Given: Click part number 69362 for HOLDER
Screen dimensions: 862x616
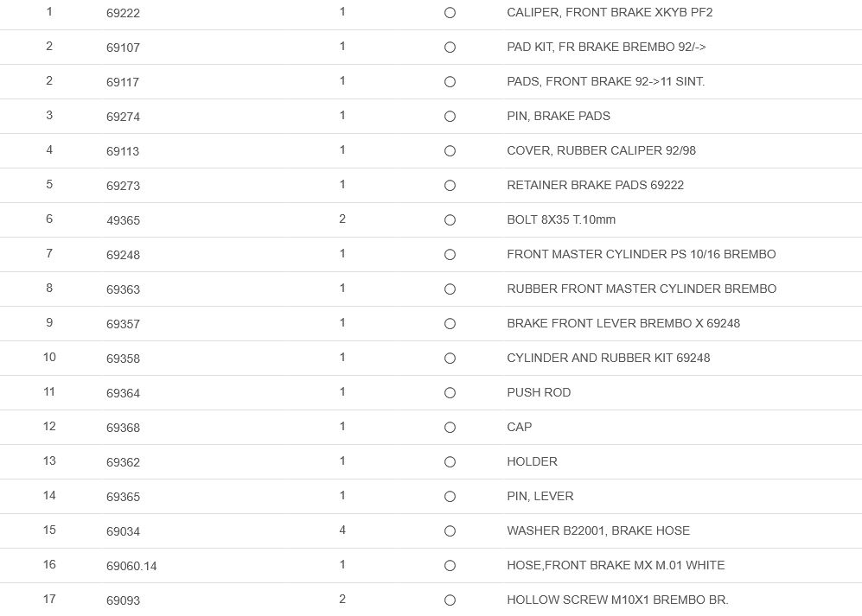Looking at the screenshot, I should 123,462.
